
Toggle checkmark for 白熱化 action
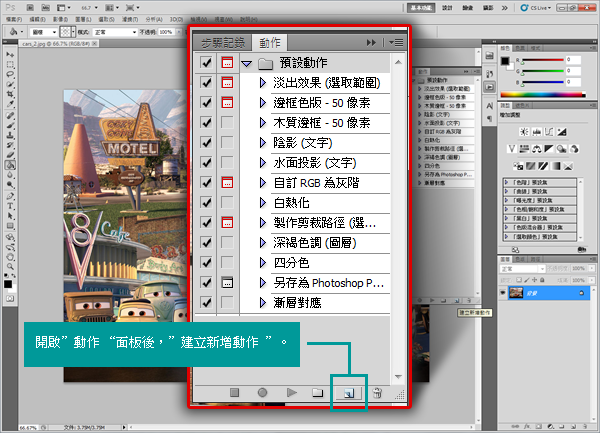(x=206, y=202)
